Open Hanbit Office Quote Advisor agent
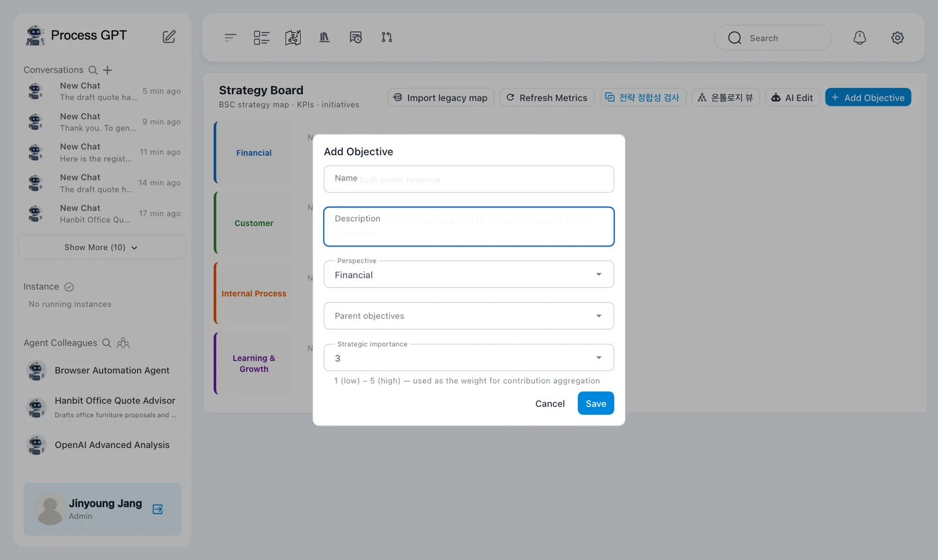The height and width of the screenshot is (560, 938). (102, 407)
